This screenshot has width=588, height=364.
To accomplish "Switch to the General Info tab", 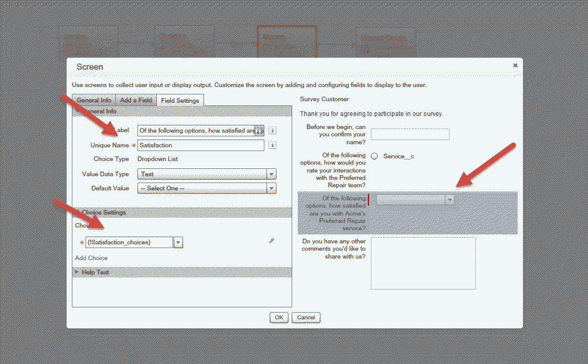I will [x=94, y=100].
